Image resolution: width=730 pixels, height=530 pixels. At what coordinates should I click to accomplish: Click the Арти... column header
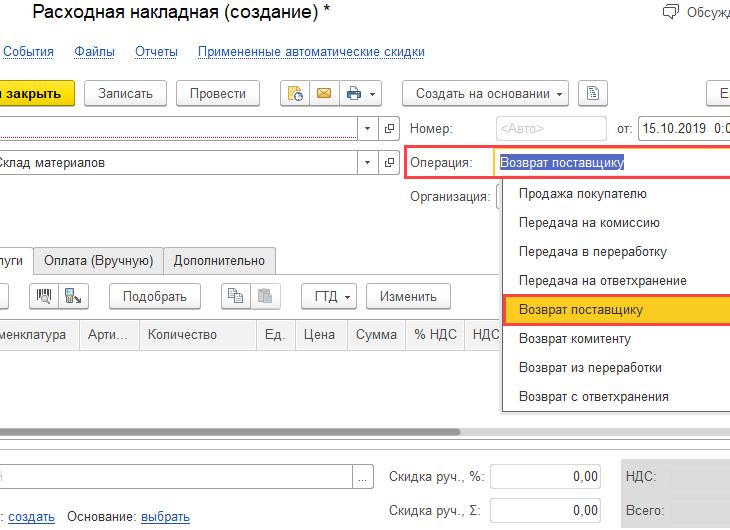pos(109,335)
